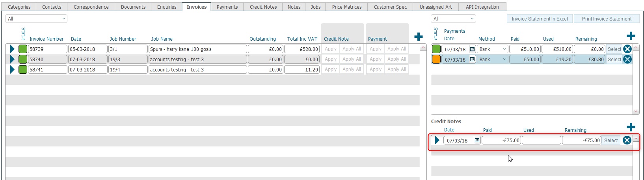644x180 pixels.
Task: Delete the -£75.00 credit note row
Action: (627, 140)
